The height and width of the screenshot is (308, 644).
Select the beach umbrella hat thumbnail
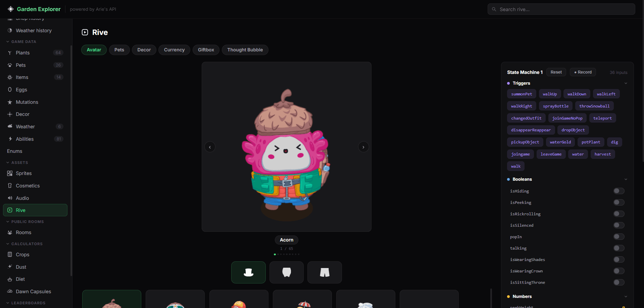click(302, 299)
